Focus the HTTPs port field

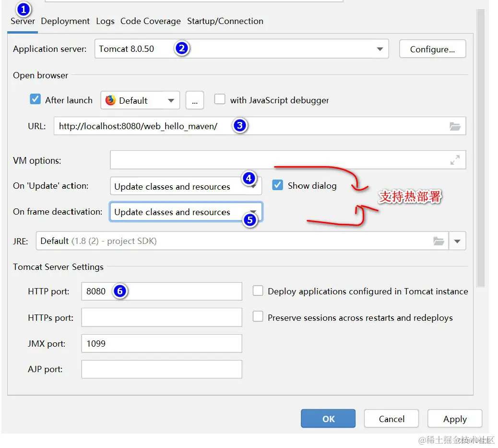coord(162,317)
